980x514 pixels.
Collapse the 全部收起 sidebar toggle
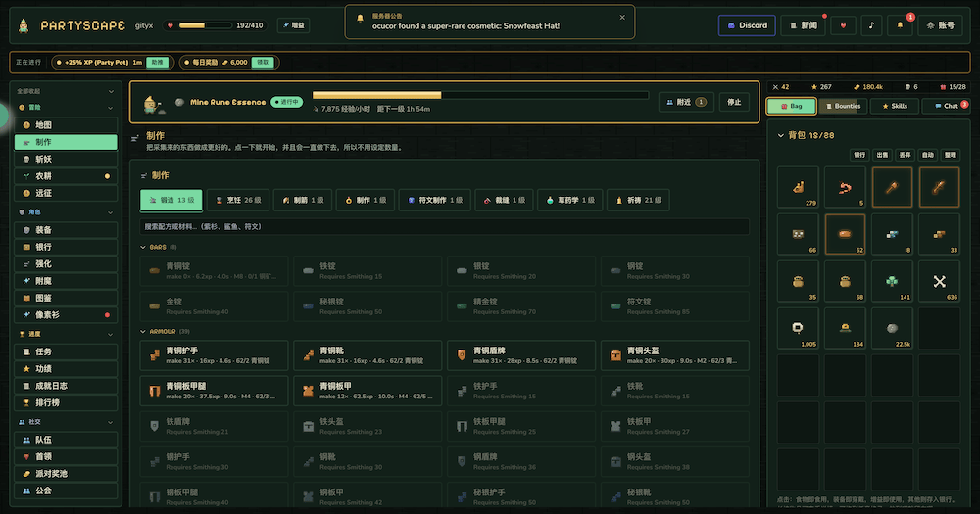point(66,91)
